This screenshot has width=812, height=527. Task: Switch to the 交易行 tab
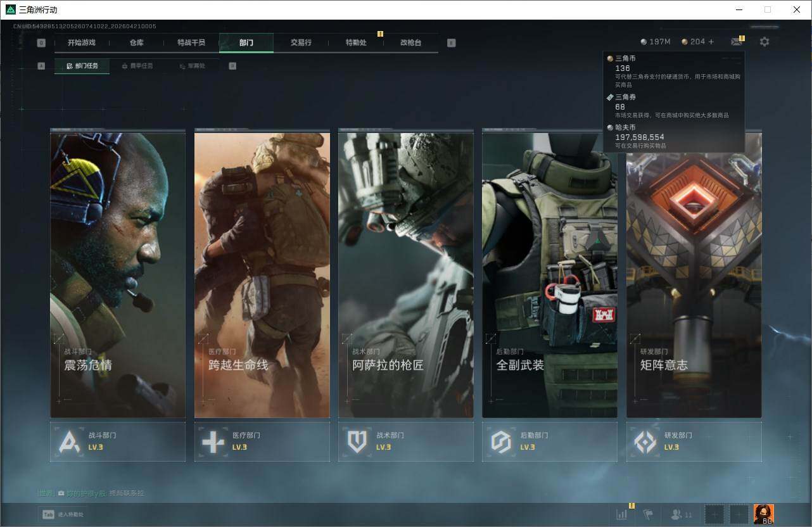coord(301,42)
